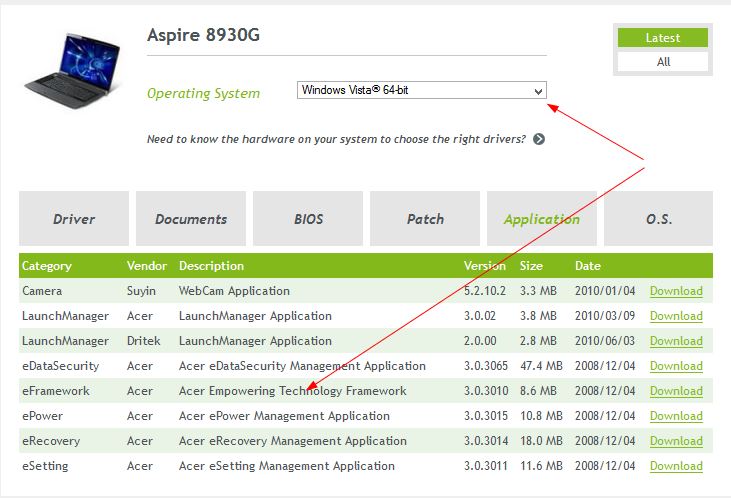Open the BIOS tab
Image resolution: width=731 pixels, height=498 pixels.
(x=308, y=218)
